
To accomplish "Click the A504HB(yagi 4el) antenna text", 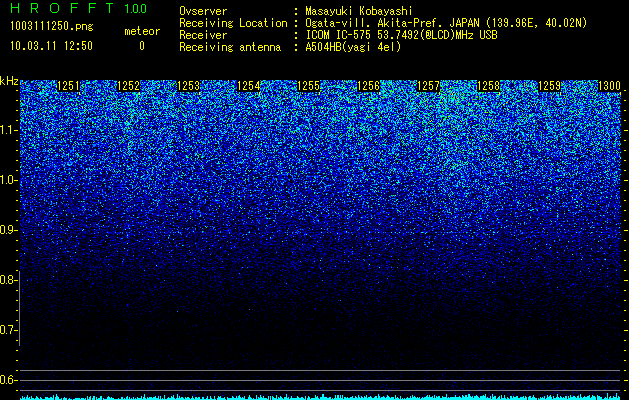I will click(x=353, y=47).
